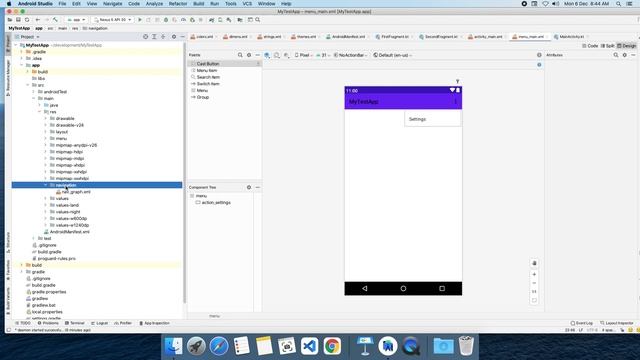The width and height of the screenshot is (640, 360).
Task: Select action_settings in Component Tree
Action: coord(216,202)
